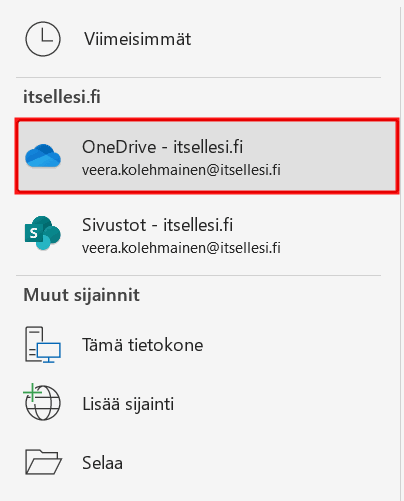
Task: Click the white S tile on SharePoint icon
Action: pyautogui.click(x=34, y=233)
